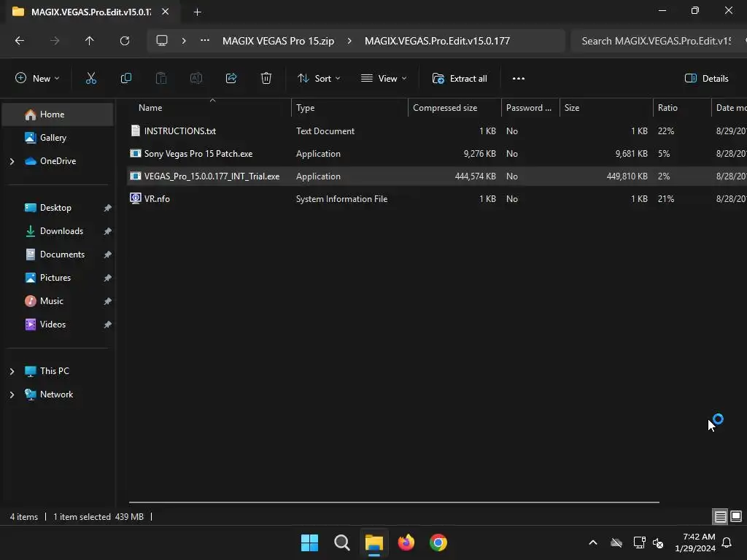The height and width of the screenshot is (560, 747).
Task: Open Desktop quick access folder
Action: pyautogui.click(x=57, y=208)
